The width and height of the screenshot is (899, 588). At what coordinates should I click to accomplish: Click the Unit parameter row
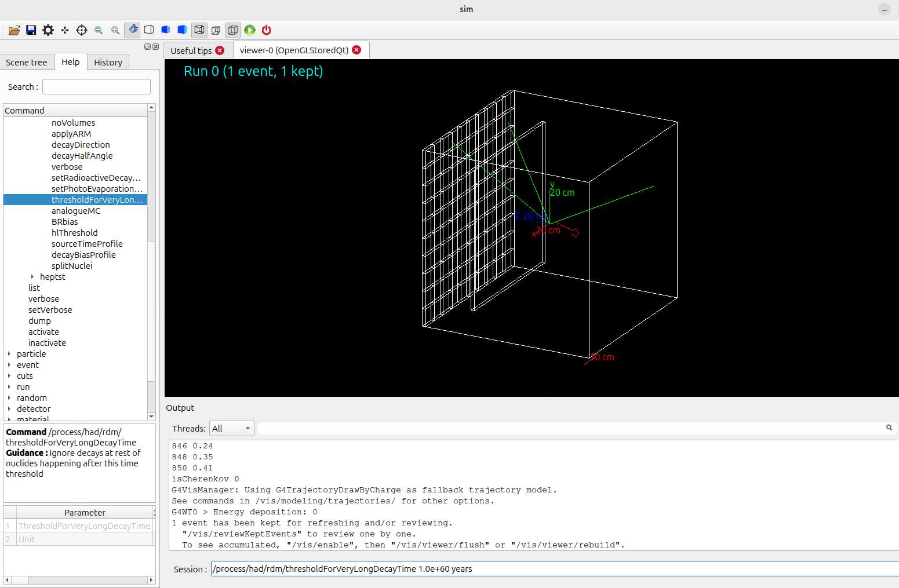85,539
